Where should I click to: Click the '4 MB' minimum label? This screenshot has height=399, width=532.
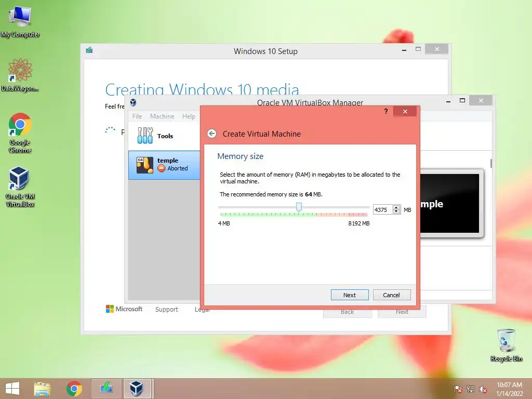pos(224,223)
